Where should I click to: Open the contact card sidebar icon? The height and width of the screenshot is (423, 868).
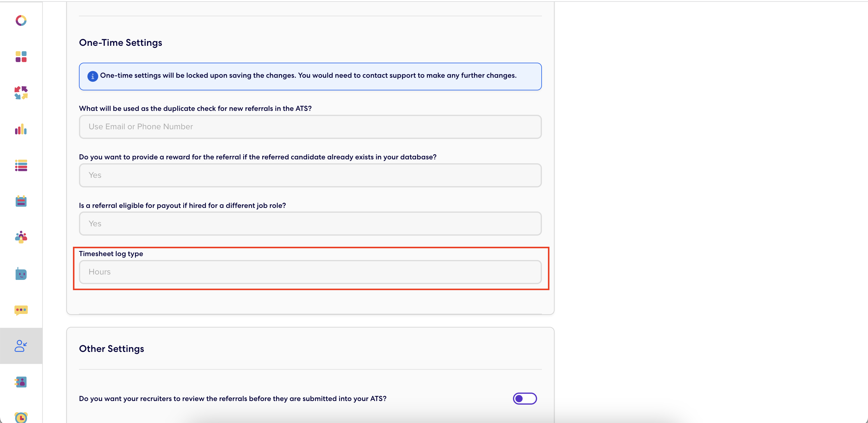pyautogui.click(x=21, y=382)
